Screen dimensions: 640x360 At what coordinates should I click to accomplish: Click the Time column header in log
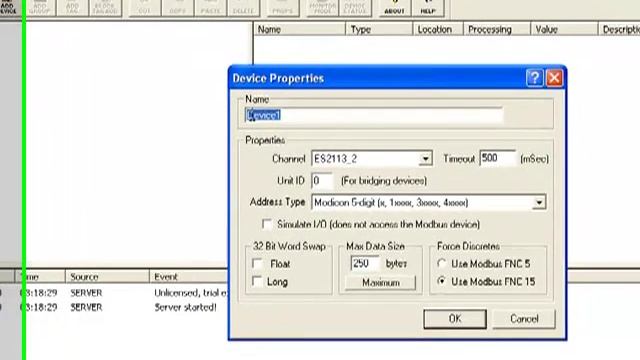coord(40,277)
